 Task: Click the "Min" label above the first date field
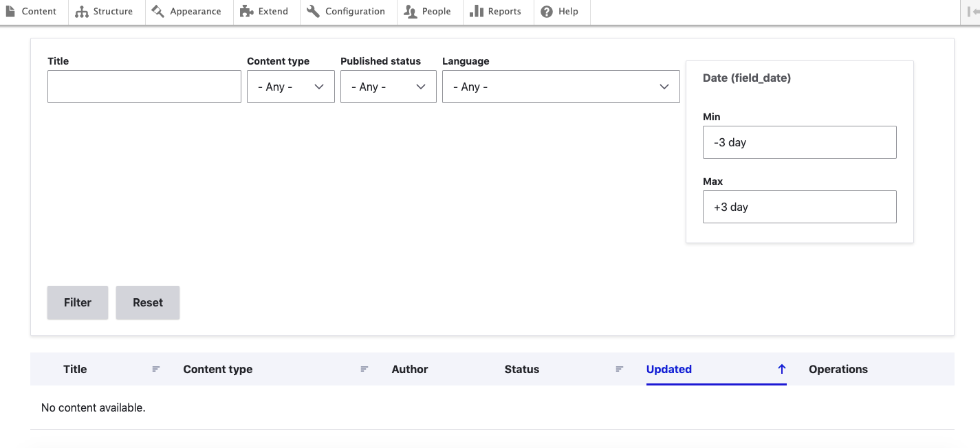712,117
